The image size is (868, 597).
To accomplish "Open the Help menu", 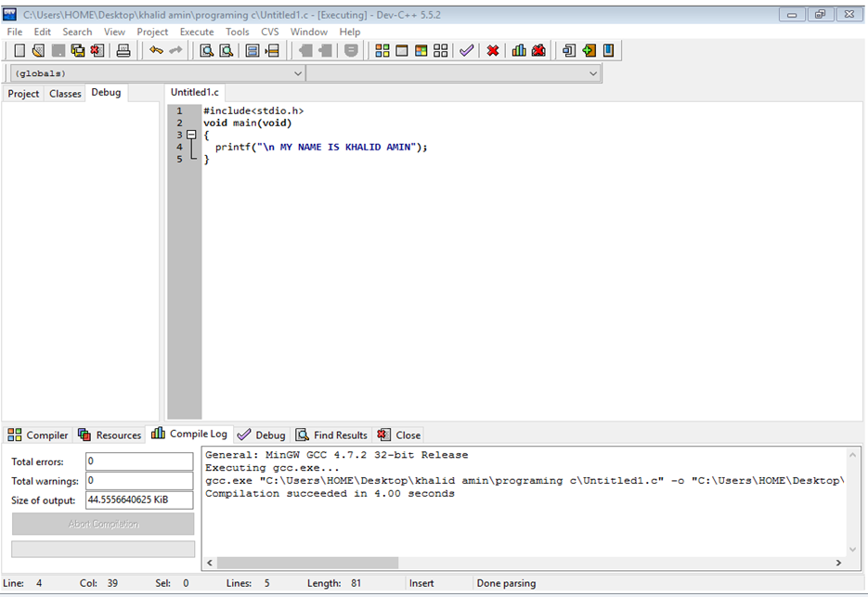I will click(349, 32).
